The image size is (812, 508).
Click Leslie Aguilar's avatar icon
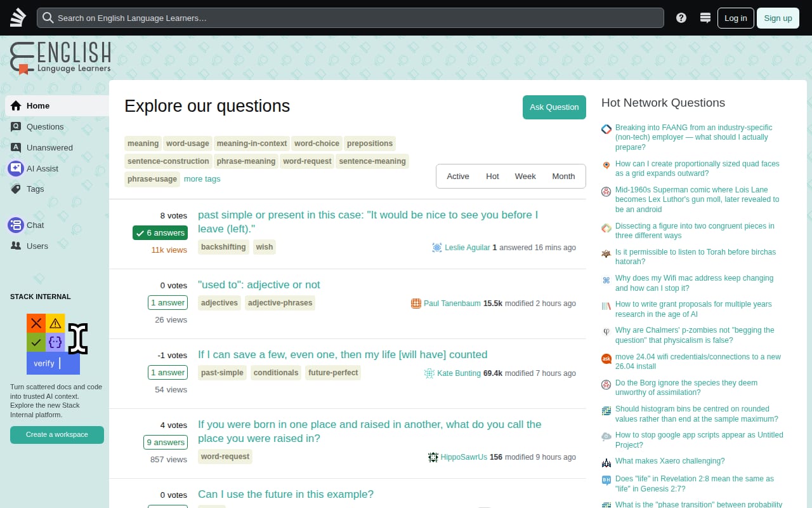pyautogui.click(x=437, y=248)
